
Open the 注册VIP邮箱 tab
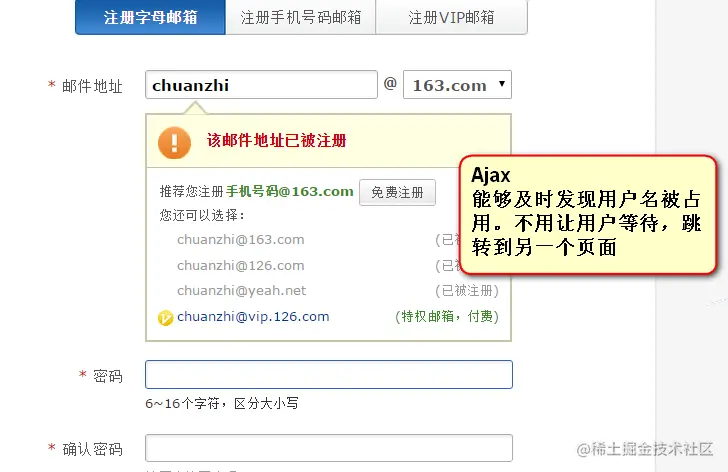click(451, 17)
